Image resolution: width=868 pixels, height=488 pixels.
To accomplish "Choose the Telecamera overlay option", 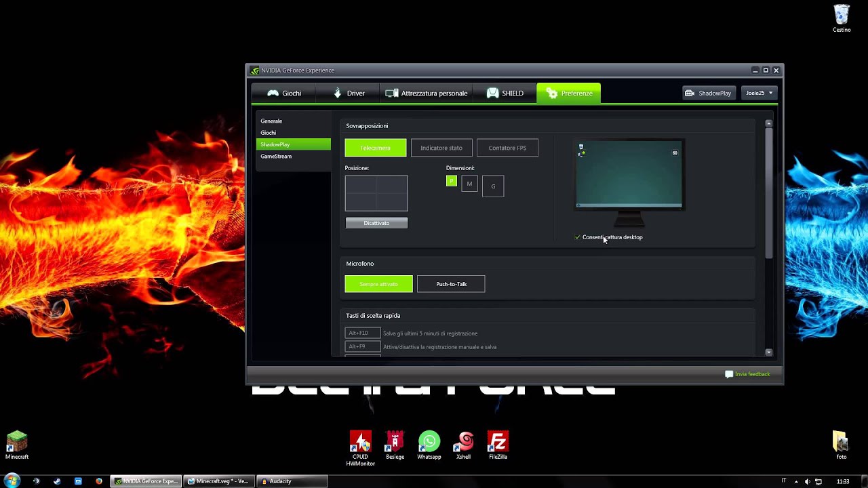I will tap(376, 148).
